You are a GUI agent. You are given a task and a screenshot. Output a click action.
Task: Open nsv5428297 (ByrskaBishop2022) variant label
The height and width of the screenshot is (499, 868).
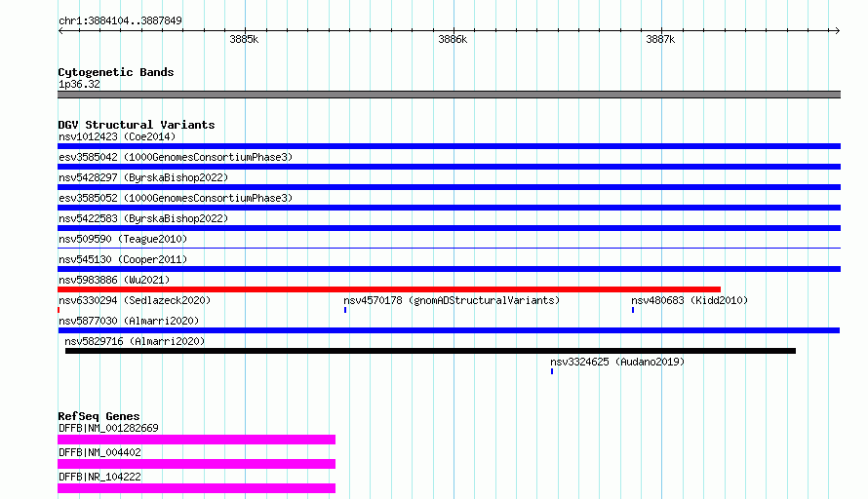[x=143, y=177]
